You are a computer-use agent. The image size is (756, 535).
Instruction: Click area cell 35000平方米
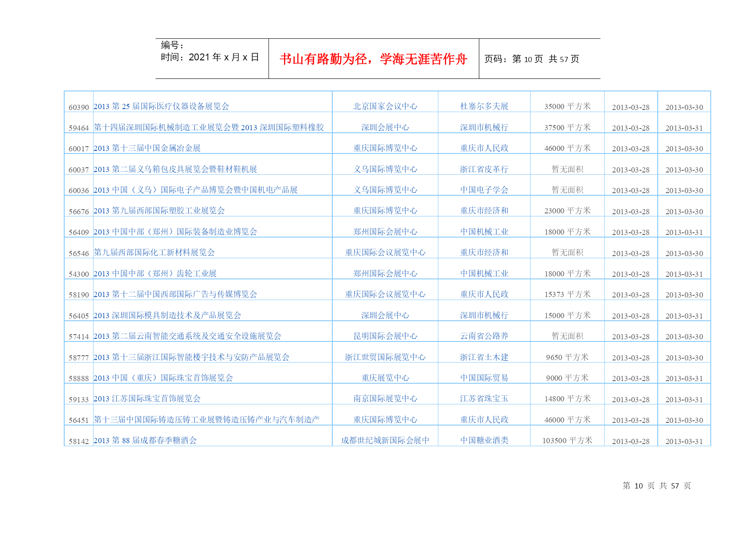coord(568,106)
